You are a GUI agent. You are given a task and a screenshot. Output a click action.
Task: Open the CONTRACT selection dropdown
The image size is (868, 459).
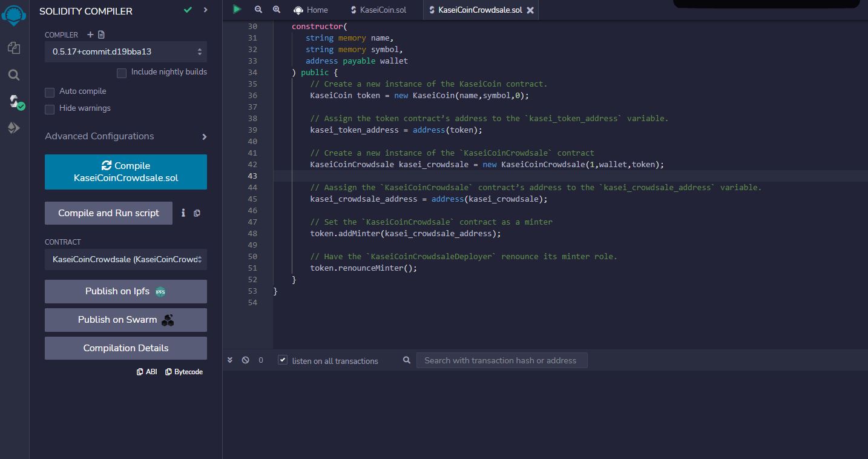point(125,259)
